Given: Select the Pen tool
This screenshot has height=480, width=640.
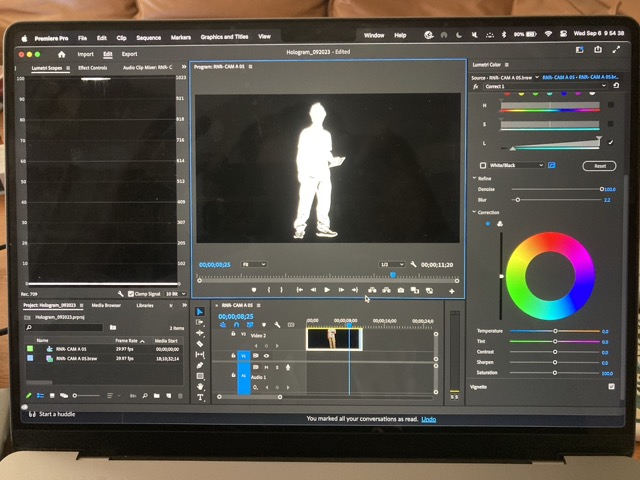Looking at the screenshot, I should click(200, 365).
